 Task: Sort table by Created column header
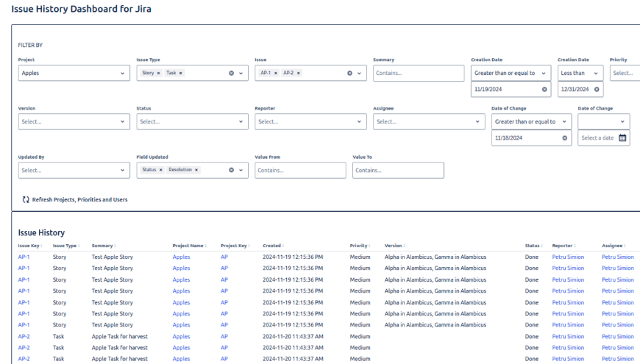tap(273, 246)
